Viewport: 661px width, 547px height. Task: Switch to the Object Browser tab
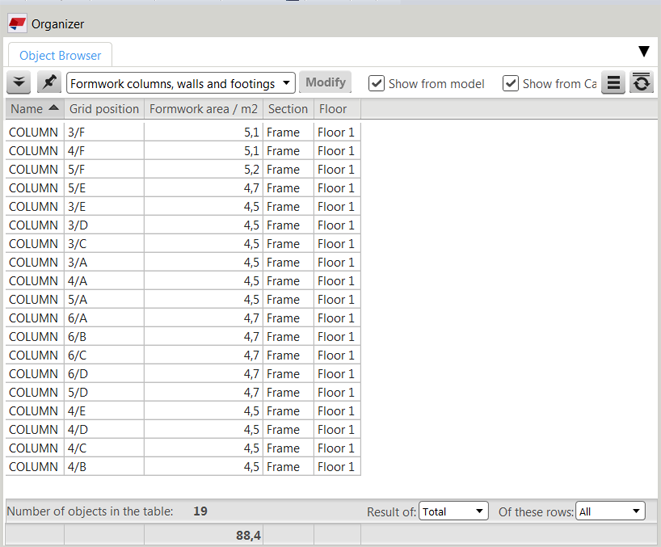[60, 56]
